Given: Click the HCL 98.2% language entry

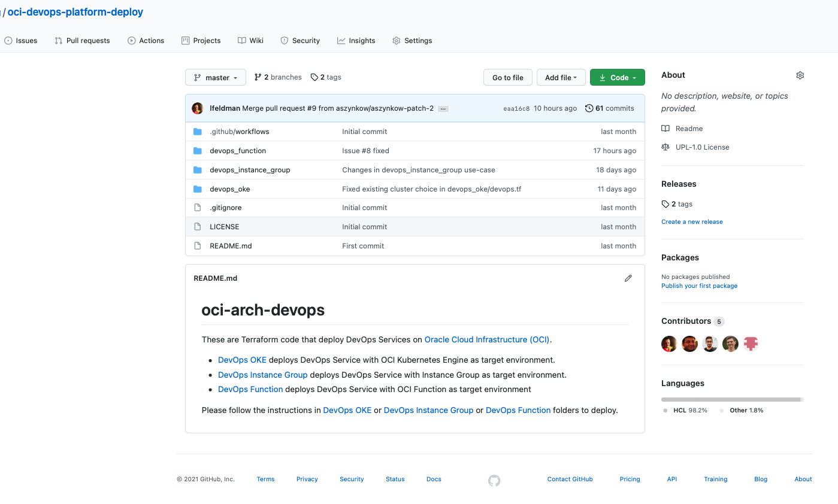Looking at the screenshot, I should pyautogui.click(x=685, y=411).
